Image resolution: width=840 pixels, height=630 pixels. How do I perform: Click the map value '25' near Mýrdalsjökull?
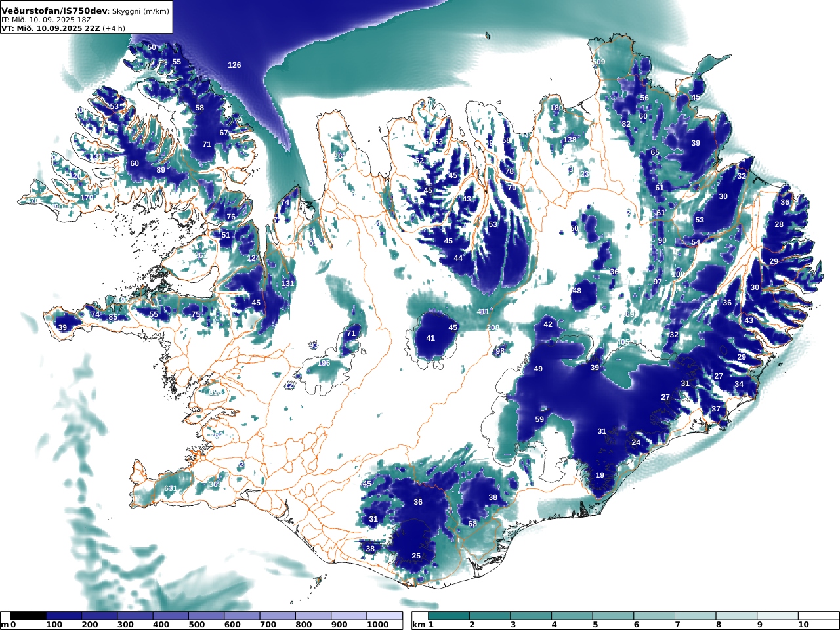(x=416, y=556)
